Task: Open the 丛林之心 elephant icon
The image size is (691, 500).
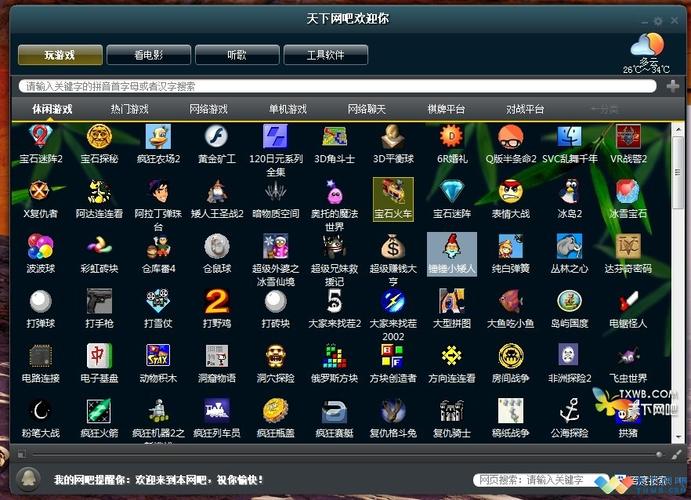Action: pos(569,246)
